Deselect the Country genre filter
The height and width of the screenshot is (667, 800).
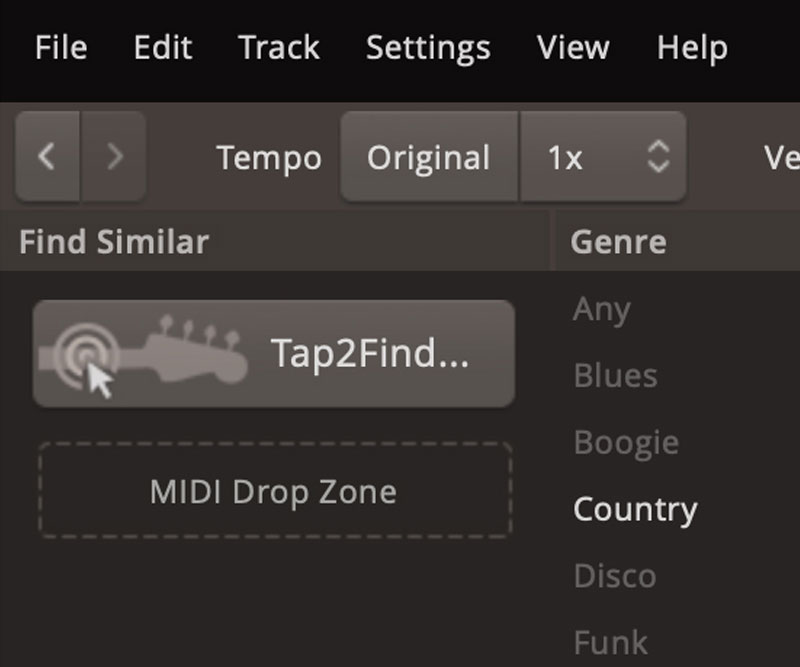coord(635,509)
